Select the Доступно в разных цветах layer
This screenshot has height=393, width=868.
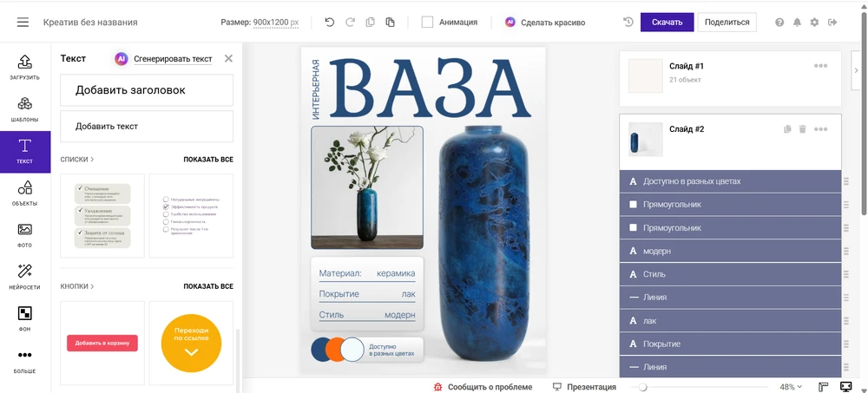pyautogui.click(x=730, y=181)
